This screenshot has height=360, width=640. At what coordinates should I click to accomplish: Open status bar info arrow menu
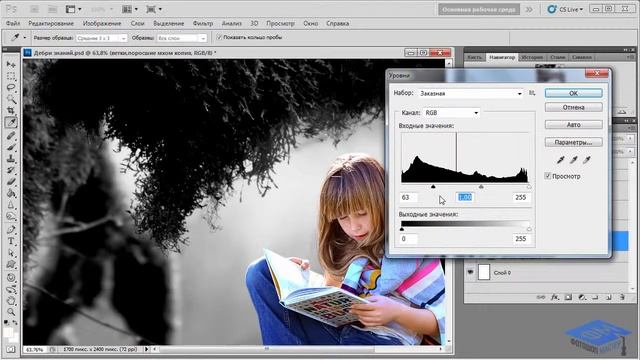[x=147, y=349]
